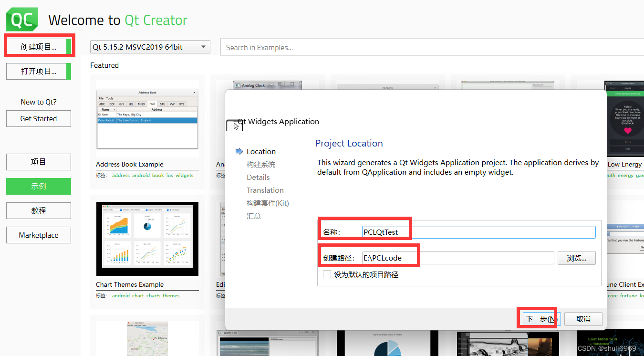Open the Chart Themes Example thumbnail
Screen dimensions: 644x356
(147, 239)
